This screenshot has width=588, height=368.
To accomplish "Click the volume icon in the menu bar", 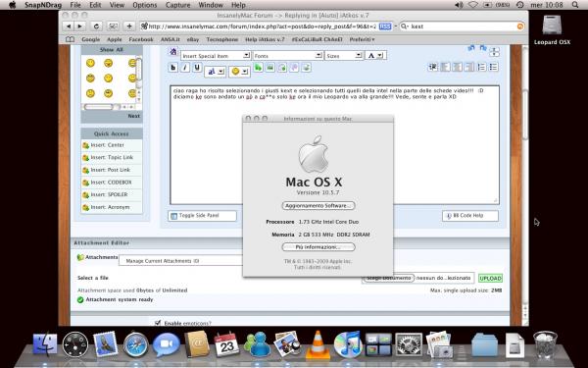I will [x=459, y=5].
